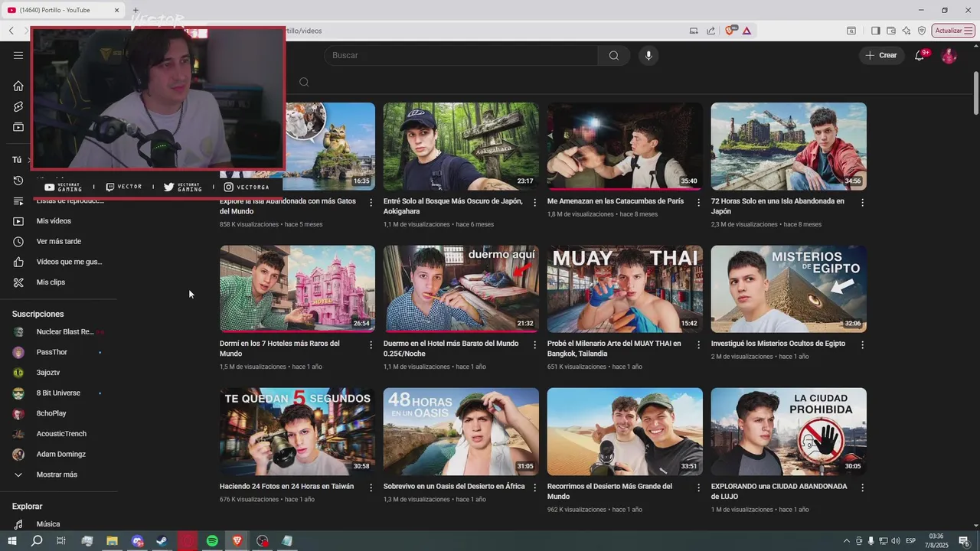Click the Actualizar browser update button
Viewport: 980px width, 551px height.
(x=952, y=31)
